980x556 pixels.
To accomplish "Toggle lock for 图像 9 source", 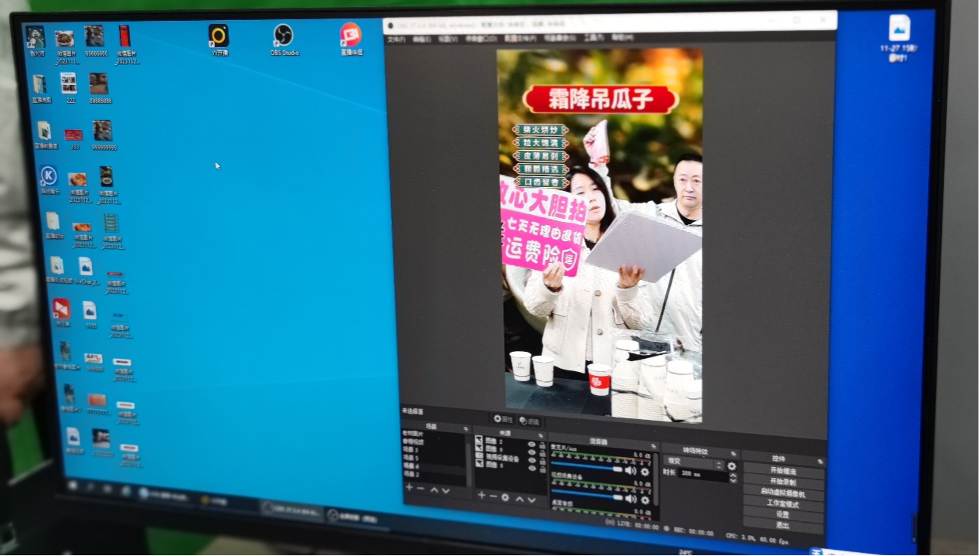I will coord(543,454).
